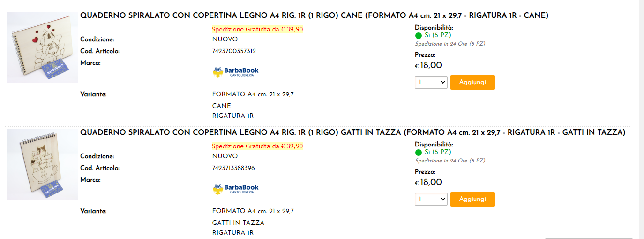644x239 pixels.
Task: Click the BarbaBook logo in the GATTI IN TAZZA listing
Action: [235, 189]
